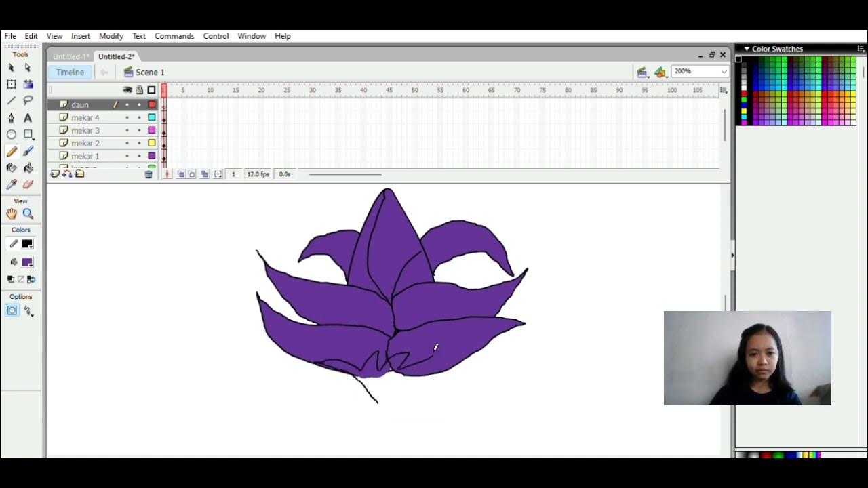Toggle outline square of mekar 2 layer
868x488 pixels.
[152, 143]
